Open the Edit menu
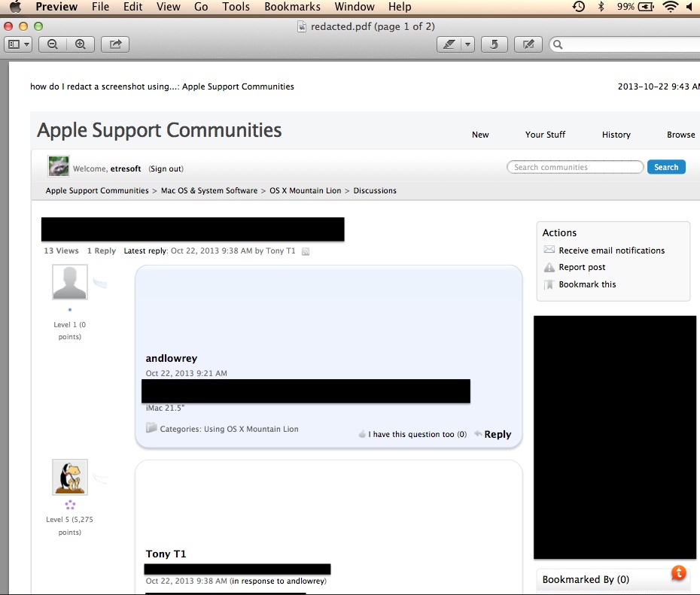Viewport: 700px width, 595px height. coord(133,7)
